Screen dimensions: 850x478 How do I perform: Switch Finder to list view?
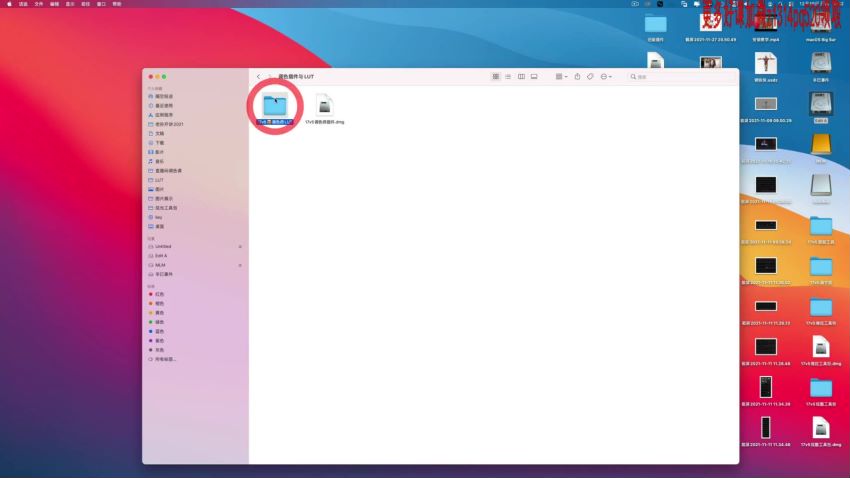click(508, 76)
